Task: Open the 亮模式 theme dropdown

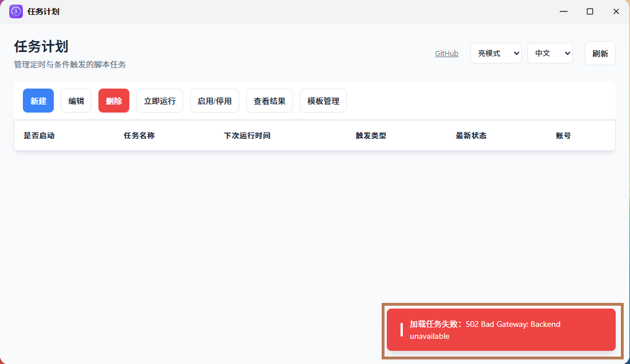Action: [496, 53]
